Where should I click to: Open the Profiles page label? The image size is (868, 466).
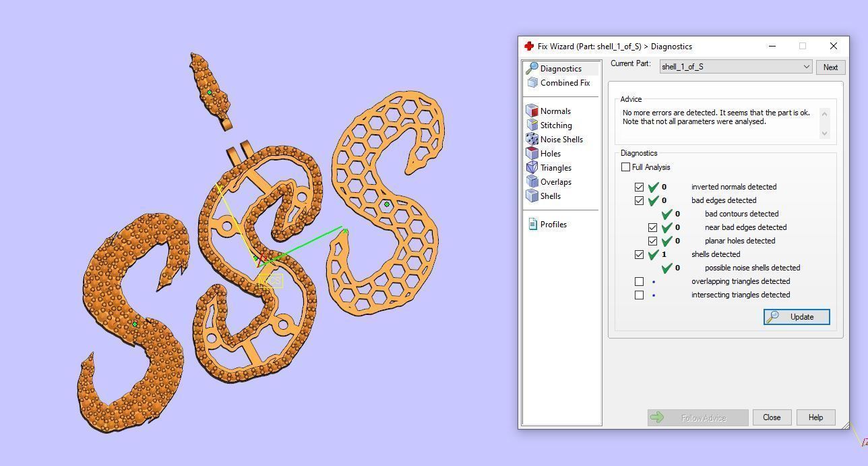[x=553, y=225]
